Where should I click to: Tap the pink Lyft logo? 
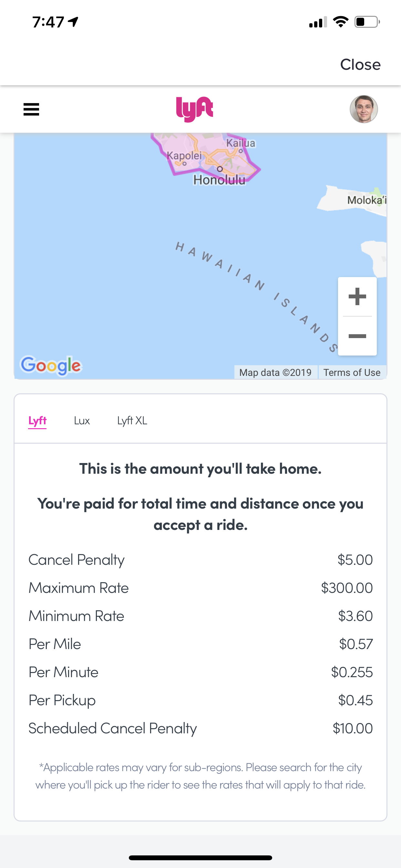coord(194,109)
